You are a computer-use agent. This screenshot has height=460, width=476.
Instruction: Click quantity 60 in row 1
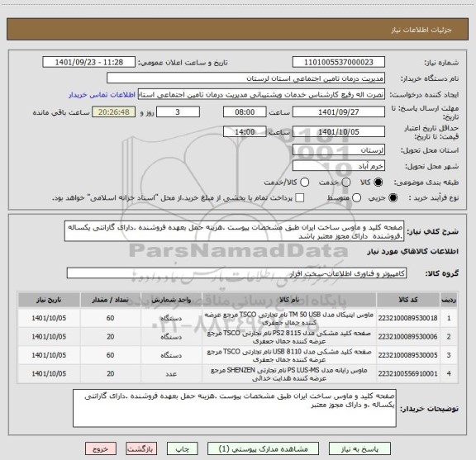[x=111, y=318]
